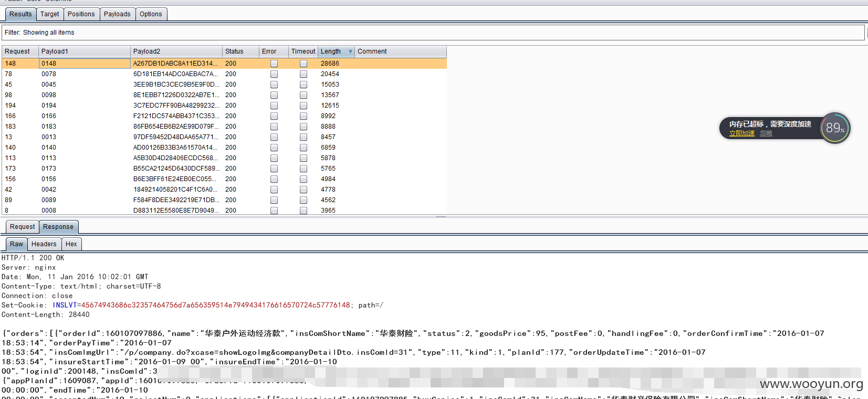Select row with payload 0045

pos(224,85)
